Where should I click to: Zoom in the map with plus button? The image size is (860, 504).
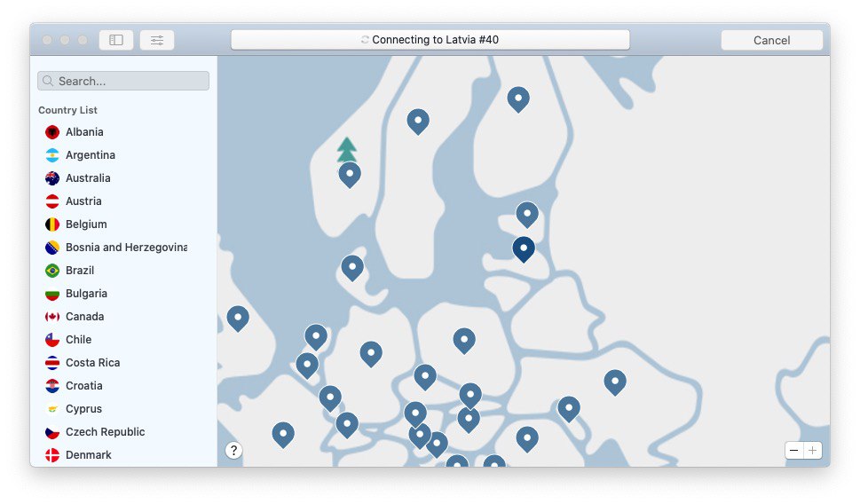point(812,450)
